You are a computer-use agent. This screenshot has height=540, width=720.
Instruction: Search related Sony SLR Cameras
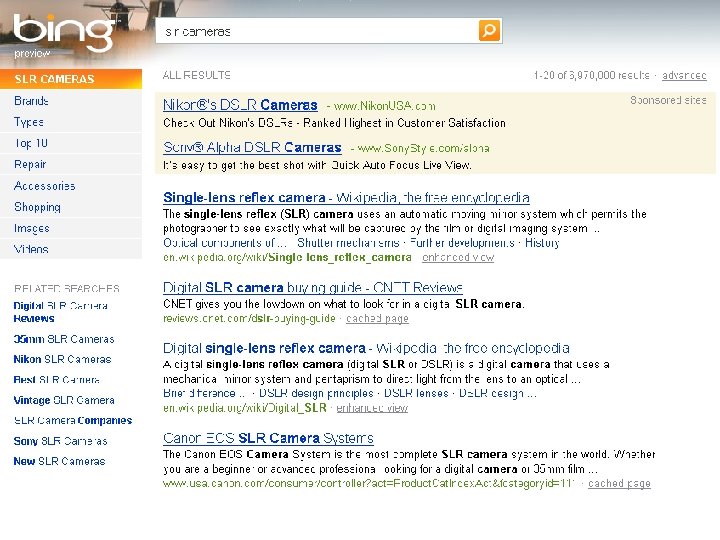(x=60, y=441)
